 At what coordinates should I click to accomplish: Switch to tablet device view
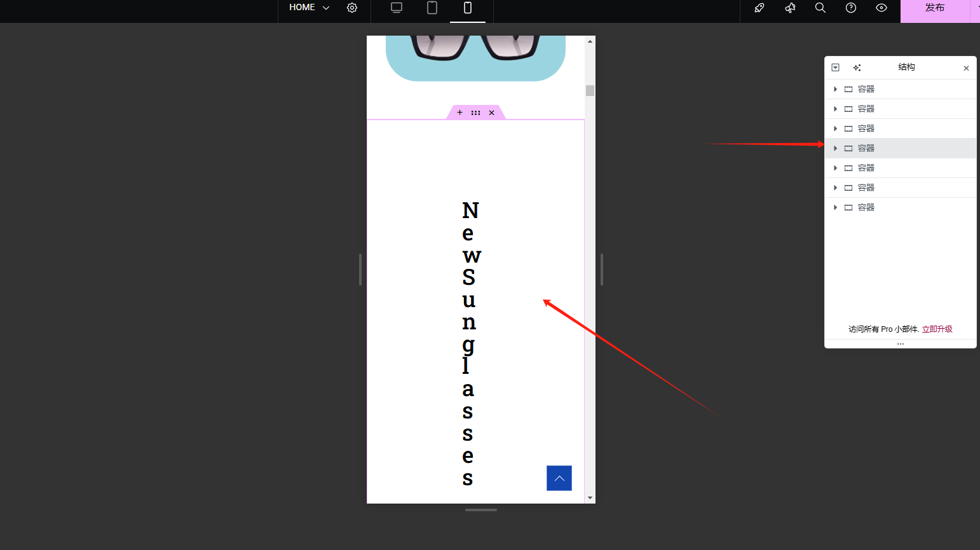coord(432,8)
